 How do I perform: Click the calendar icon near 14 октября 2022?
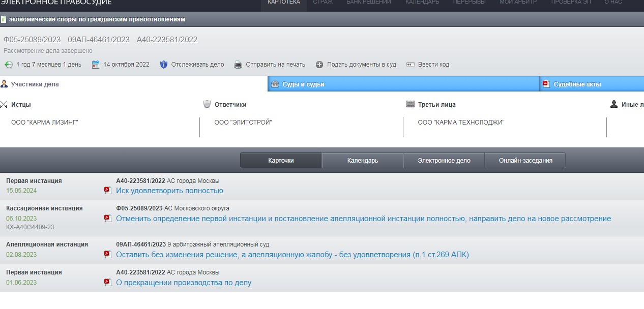(95, 65)
